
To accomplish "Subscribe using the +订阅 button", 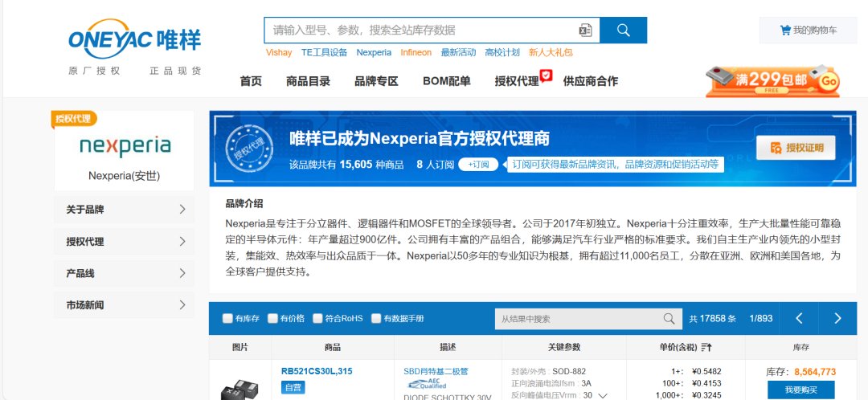I will point(479,165).
